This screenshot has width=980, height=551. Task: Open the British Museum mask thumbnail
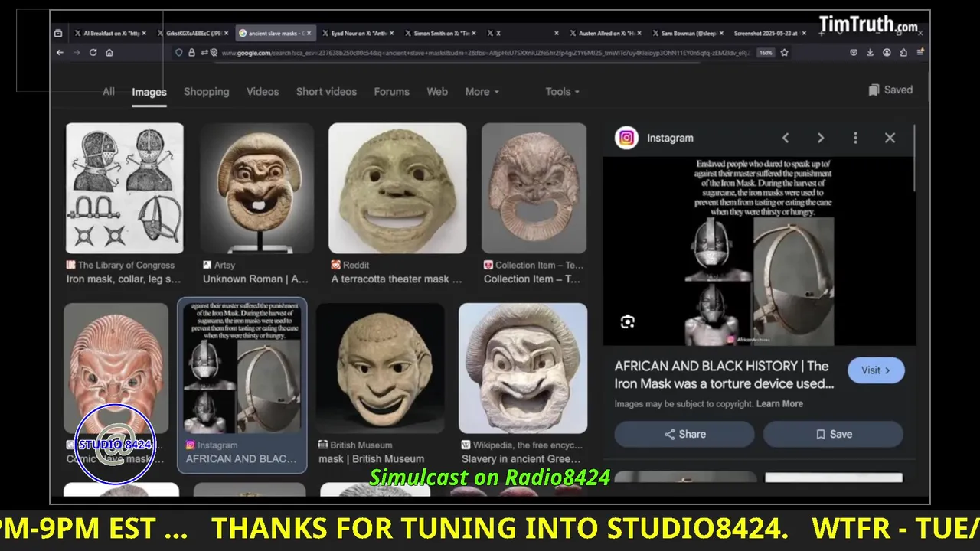coord(380,368)
